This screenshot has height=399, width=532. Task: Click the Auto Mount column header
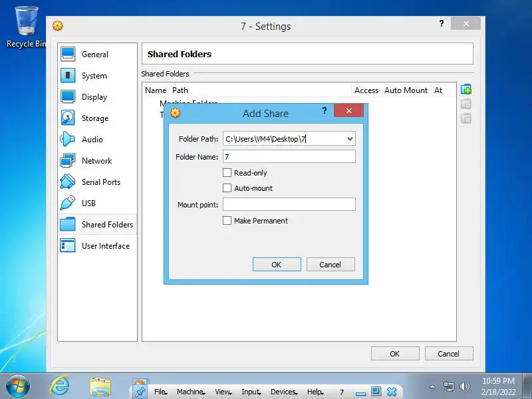click(406, 90)
